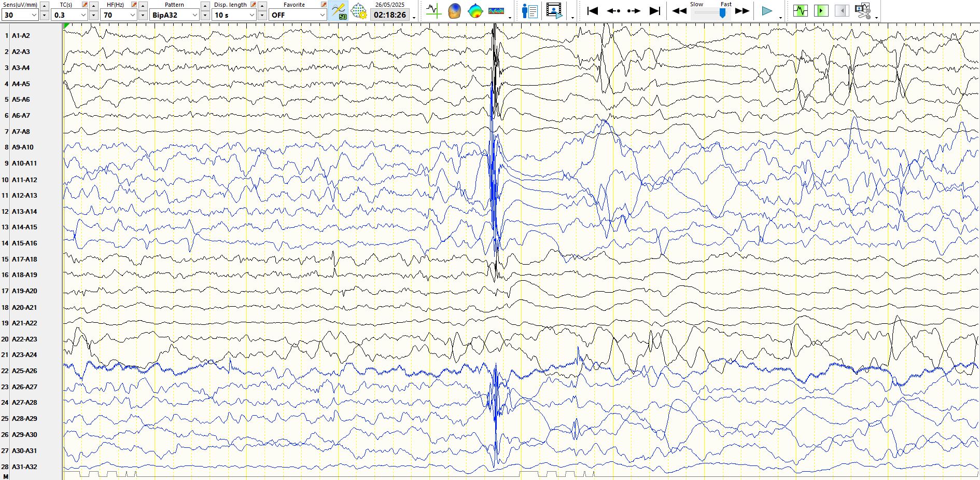Jump to the end of the recording

pos(655,10)
